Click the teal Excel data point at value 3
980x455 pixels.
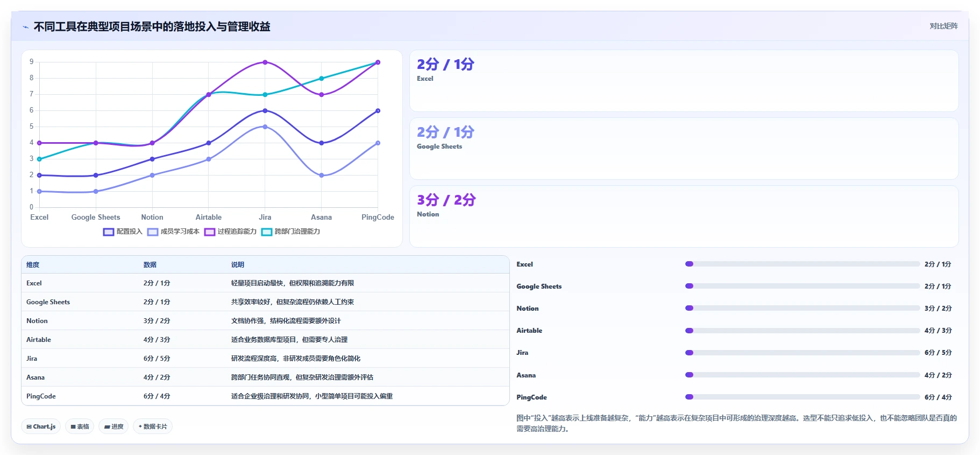[x=39, y=159]
